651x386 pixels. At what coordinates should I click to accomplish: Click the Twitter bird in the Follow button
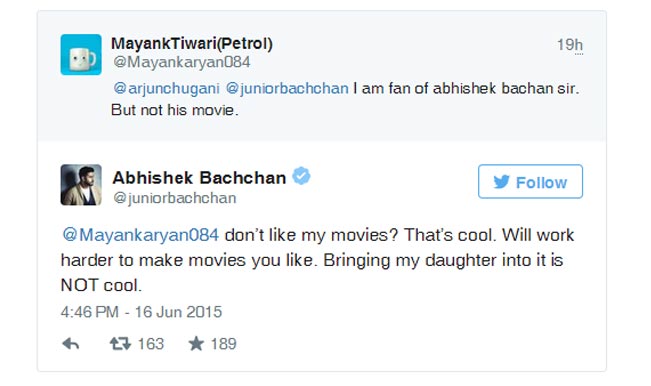coord(502,182)
